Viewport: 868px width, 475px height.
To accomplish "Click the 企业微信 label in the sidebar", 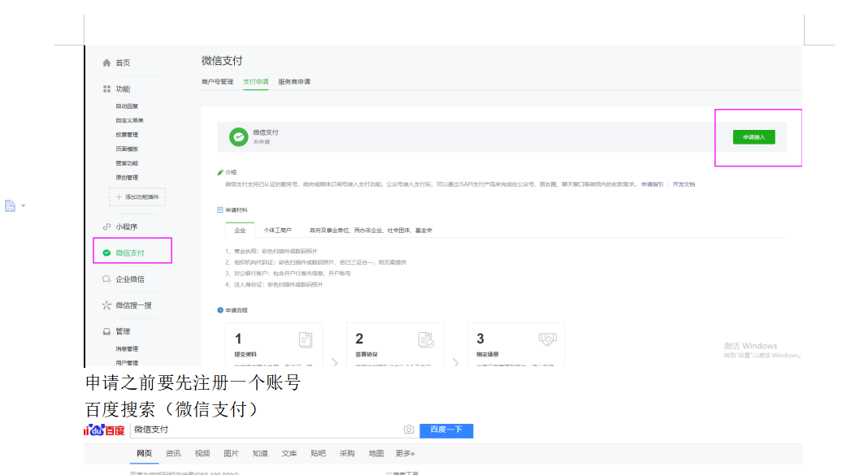I will (x=130, y=279).
